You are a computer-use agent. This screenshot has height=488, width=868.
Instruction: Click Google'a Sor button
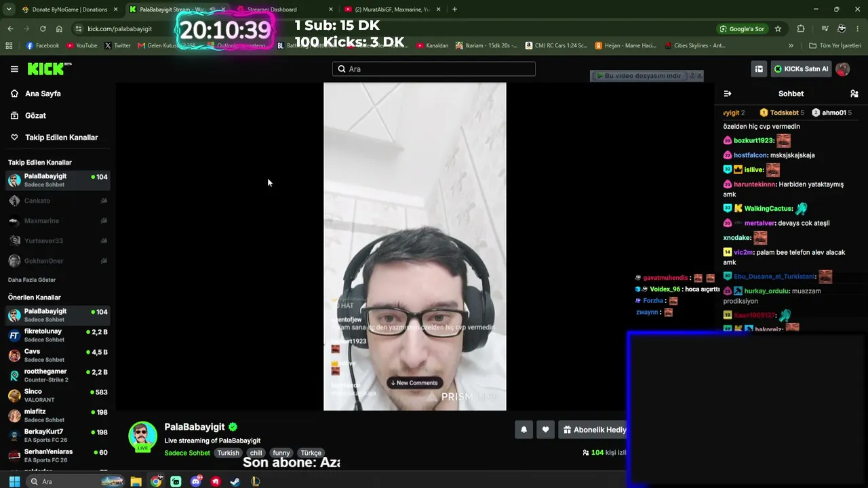pos(742,28)
